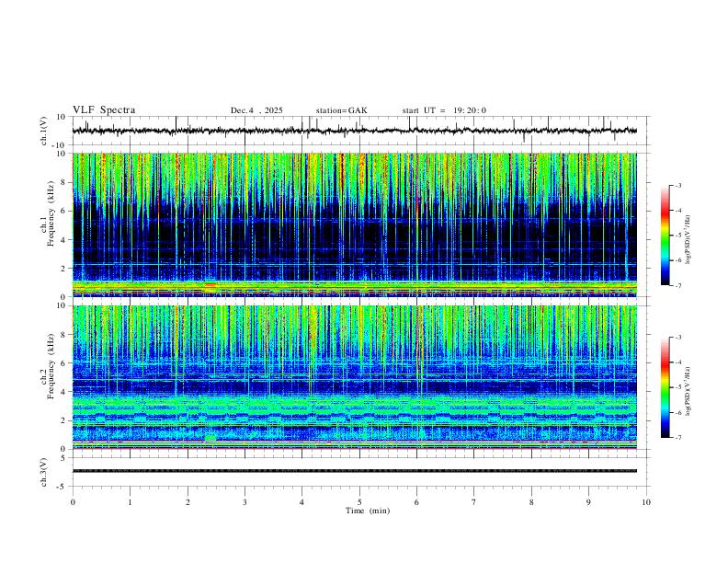Click time axis tick label "0"
728x563 pixels.
[x=73, y=502]
